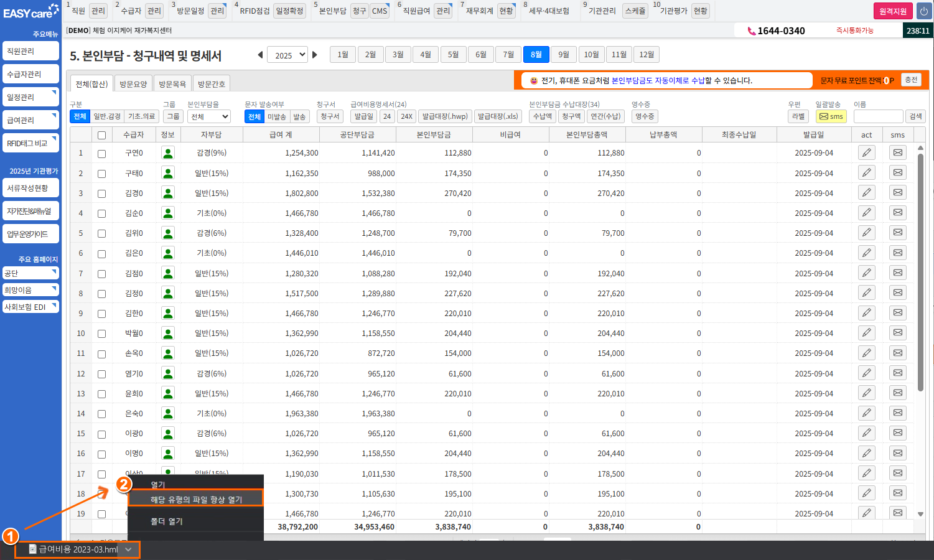This screenshot has height=560, width=934.
Task: Switch to the 방문요양 tab
Action: click(x=133, y=84)
